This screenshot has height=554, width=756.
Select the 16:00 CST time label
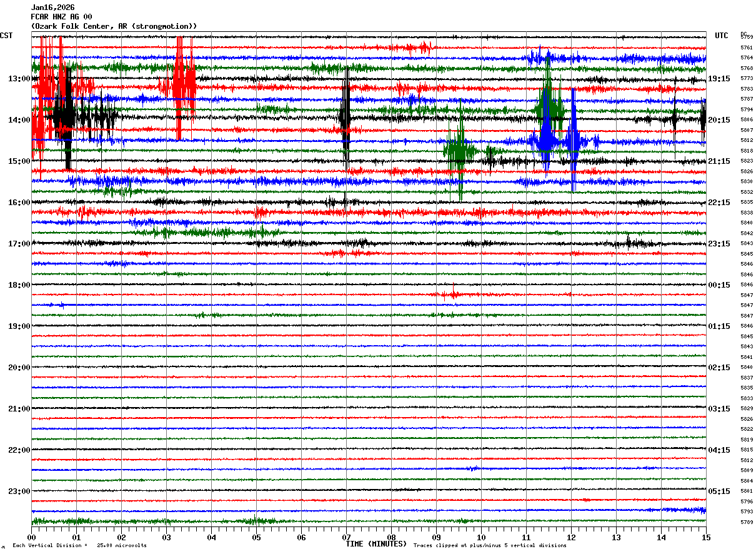[x=19, y=203]
